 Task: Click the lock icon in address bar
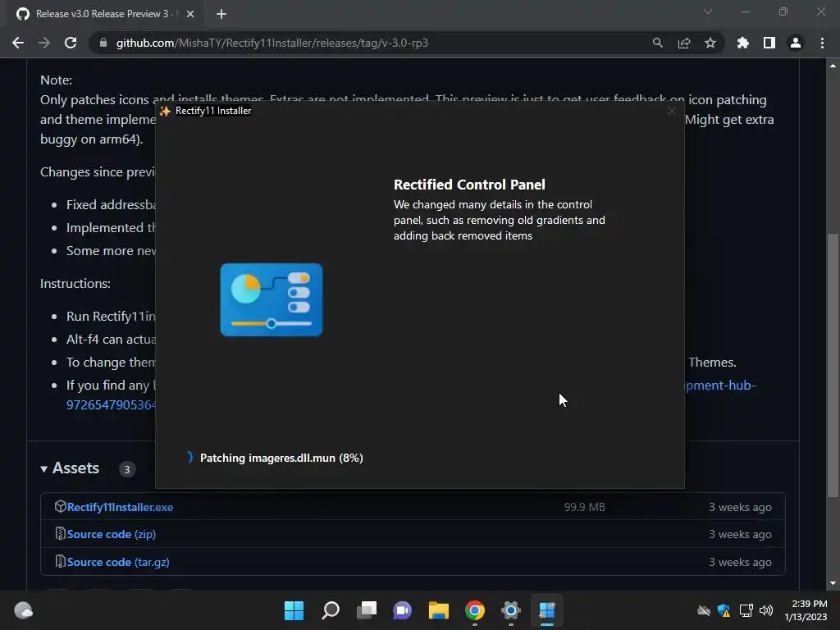pyautogui.click(x=103, y=43)
